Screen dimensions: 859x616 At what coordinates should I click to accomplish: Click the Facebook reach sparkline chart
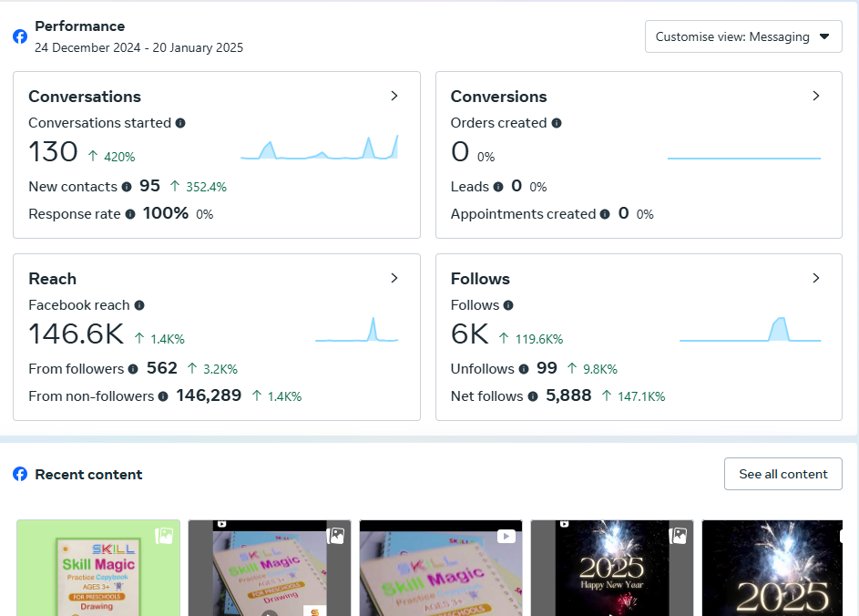point(357,329)
